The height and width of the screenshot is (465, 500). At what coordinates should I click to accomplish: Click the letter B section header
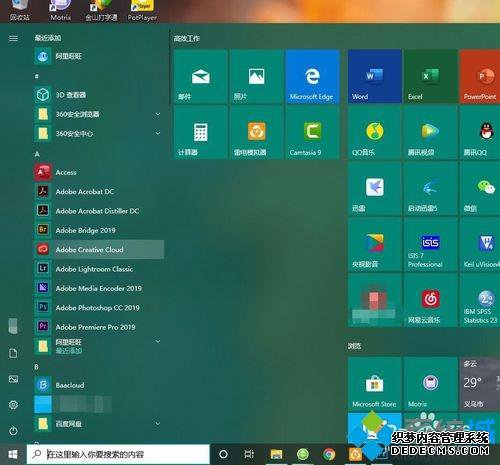[37, 367]
